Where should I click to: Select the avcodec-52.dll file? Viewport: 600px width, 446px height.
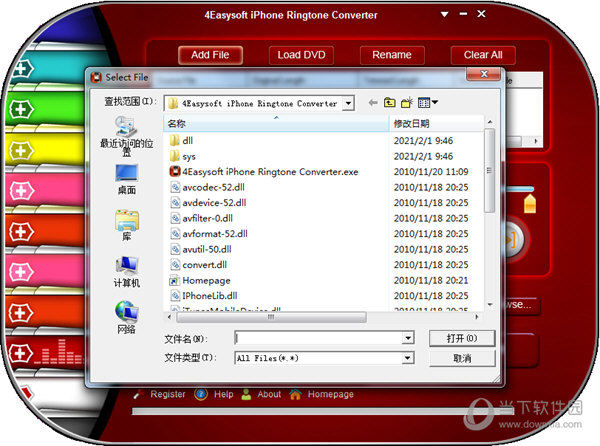tap(207, 187)
